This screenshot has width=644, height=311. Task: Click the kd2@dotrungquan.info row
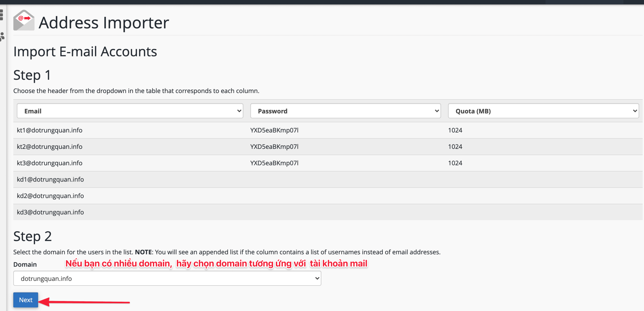pyautogui.click(x=151, y=196)
